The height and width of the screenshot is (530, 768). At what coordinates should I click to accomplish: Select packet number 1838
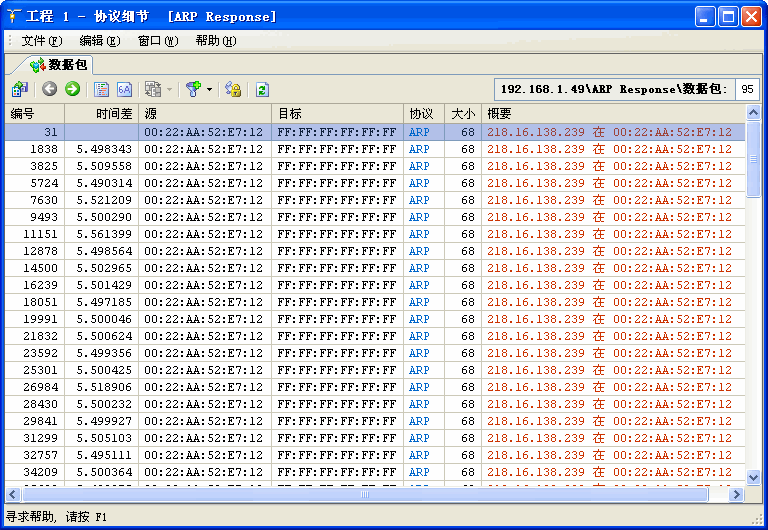click(44, 149)
